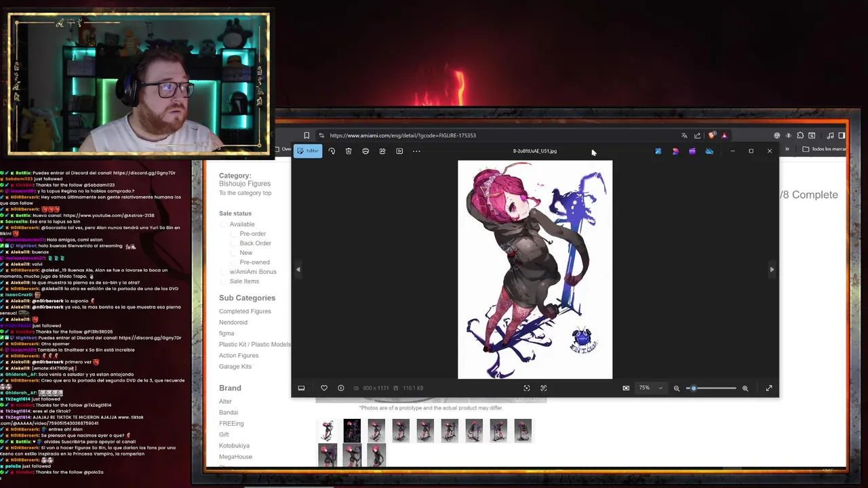Screen dimensions: 868x488
Task: Expand the bookmarks bar overflow chevron
Action: tap(787, 149)
